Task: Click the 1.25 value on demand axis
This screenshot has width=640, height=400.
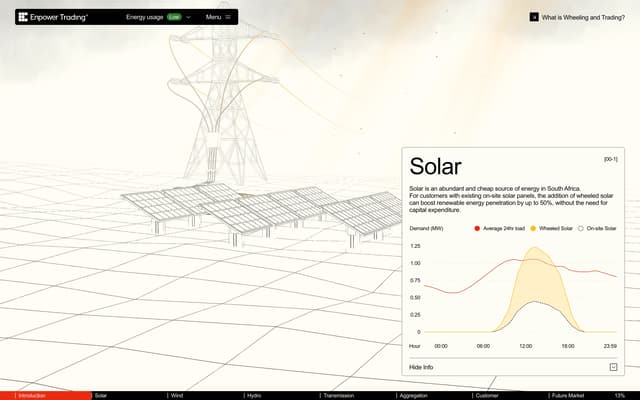Action: 415,246
